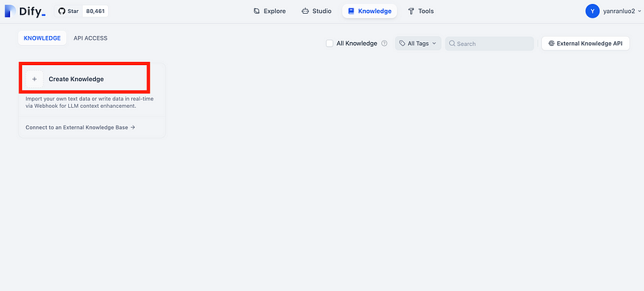
Task: Go to the Explore tab
Action: pyautogui.click(x=269, y=11)
